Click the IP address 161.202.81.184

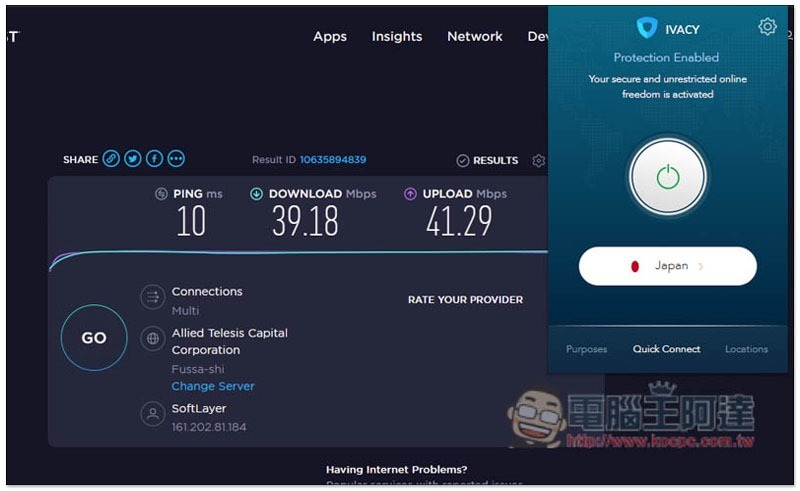[209, 427]
